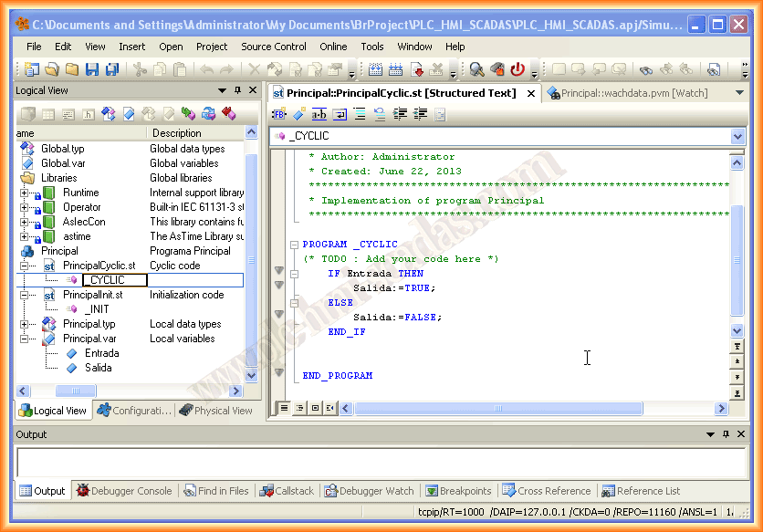Toggle the Logical View auto-hide pin
The height and width of the screenshot is (532, 763).
click(x=238, y=90)
